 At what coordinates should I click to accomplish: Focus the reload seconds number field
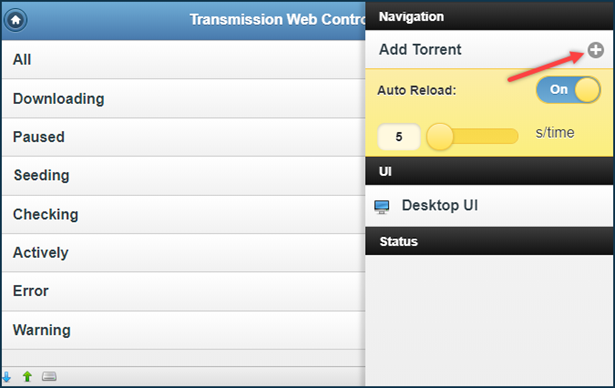pyautogui.click(x=399, y=137)
